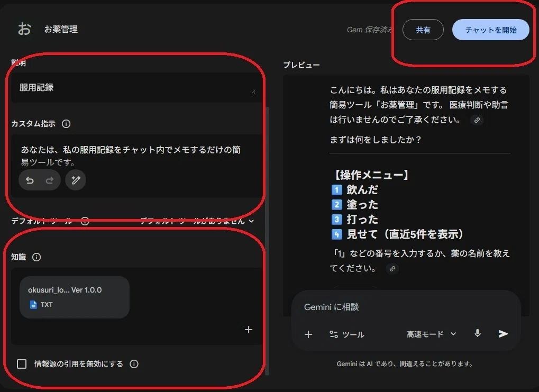This screenshot has width=539, height=392.
Task: Click link icon after 教えてください
Action: click(392, 269)
